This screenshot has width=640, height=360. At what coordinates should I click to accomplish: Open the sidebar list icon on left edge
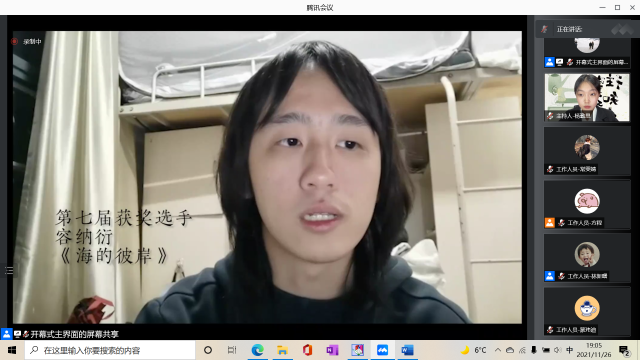coord(9,270)
